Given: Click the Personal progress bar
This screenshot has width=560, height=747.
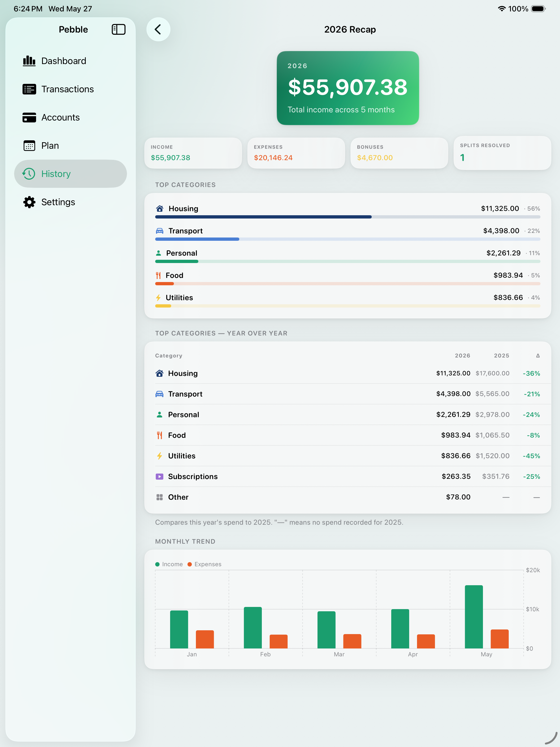Looking at the screenshot, I should pyautogui.click(x=348, y=261).
